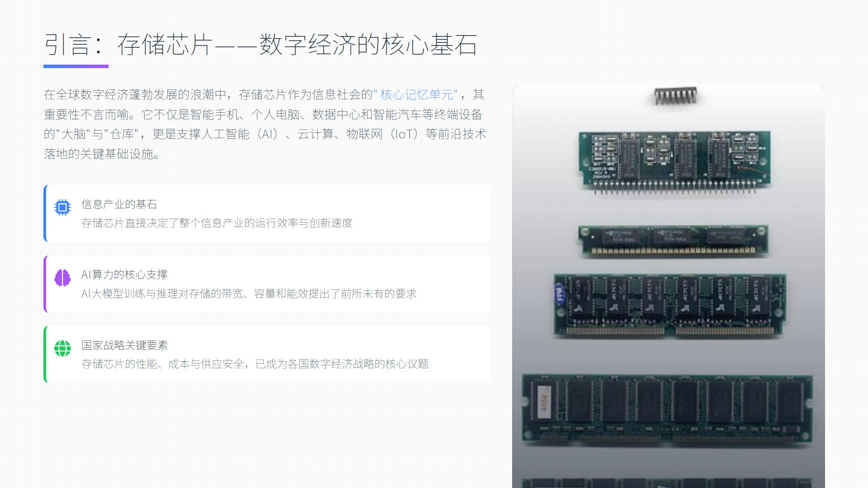
Task: Click the green globe icon
Action: [62, 348]
